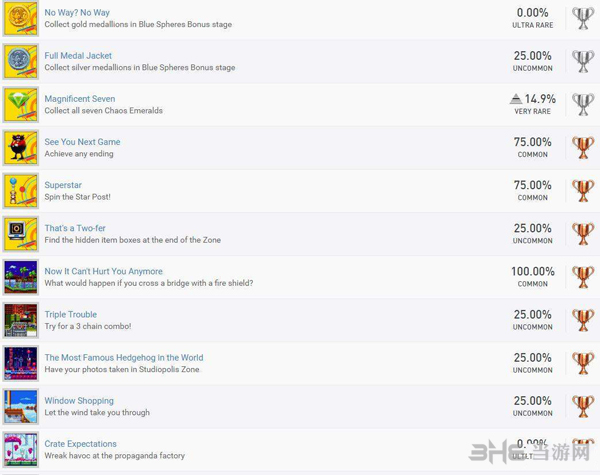Screen dimensions: 600x475
Task: Click bronze trophy icon for That's a Two-fer
Action: pos(583,234)
